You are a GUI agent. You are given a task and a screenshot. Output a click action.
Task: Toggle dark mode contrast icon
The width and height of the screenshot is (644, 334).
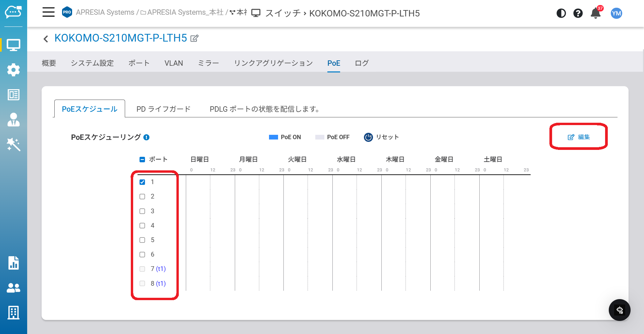(561, 13)
